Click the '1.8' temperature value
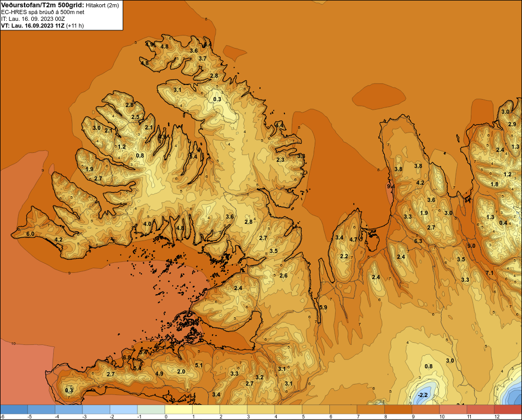Image resolution: width=522 pixels, height=420 pixels. (495, 184)
